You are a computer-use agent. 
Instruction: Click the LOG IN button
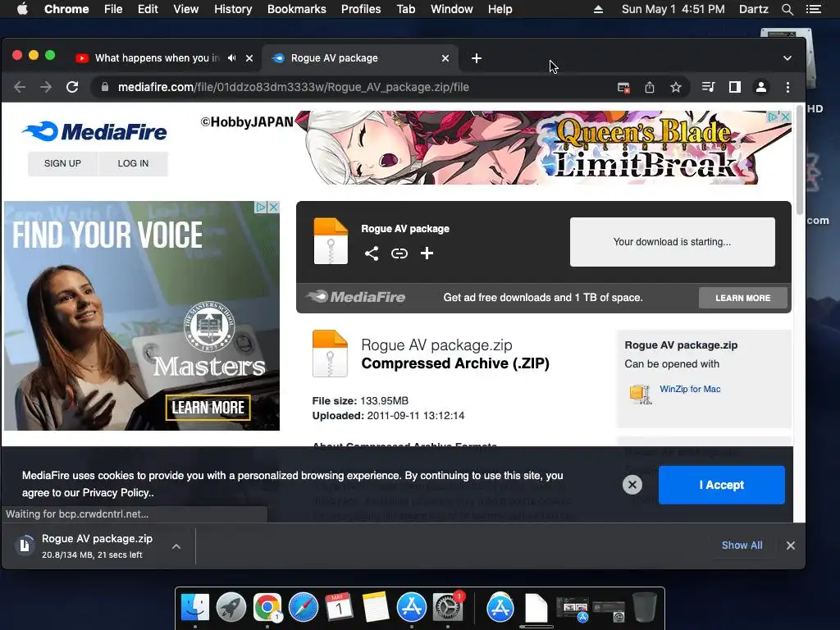[133, 163]
